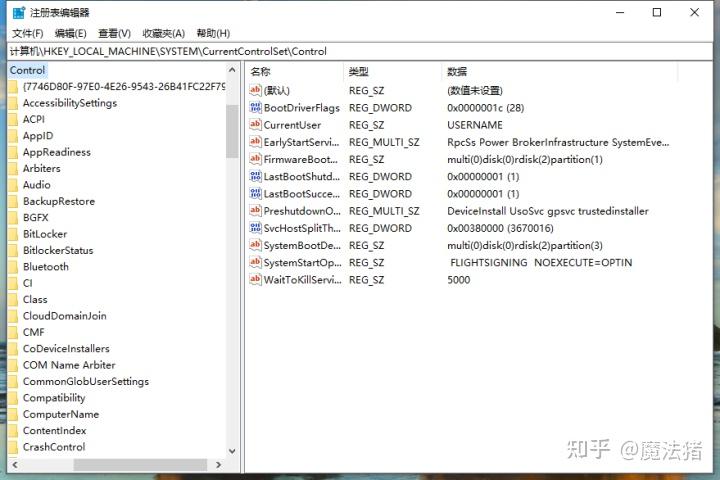
Task: Select the CI key in tree
Action: tap(28, 283)
